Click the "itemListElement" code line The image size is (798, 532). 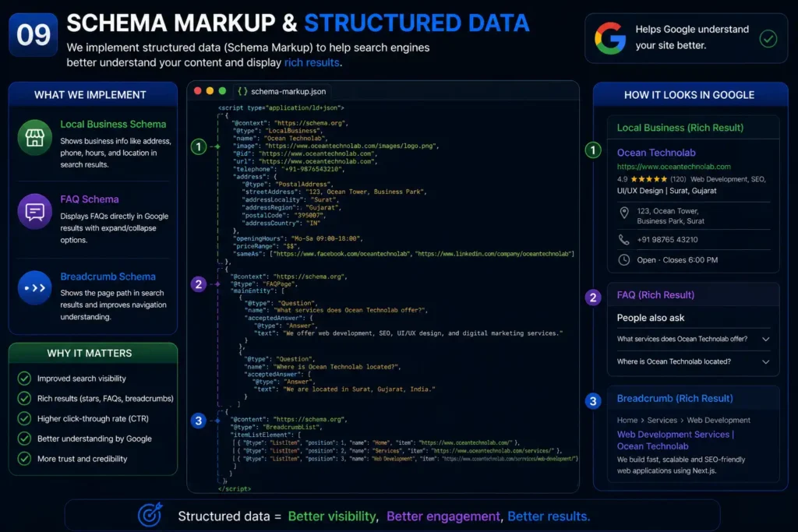coord(266,435)
